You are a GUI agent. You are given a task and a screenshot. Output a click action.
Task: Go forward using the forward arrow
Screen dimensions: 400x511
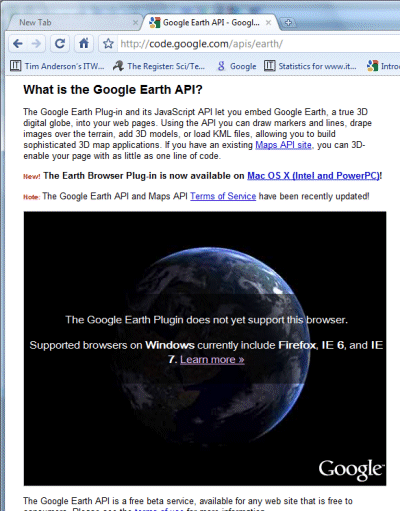pyautogui.click(x=36, y=44)
